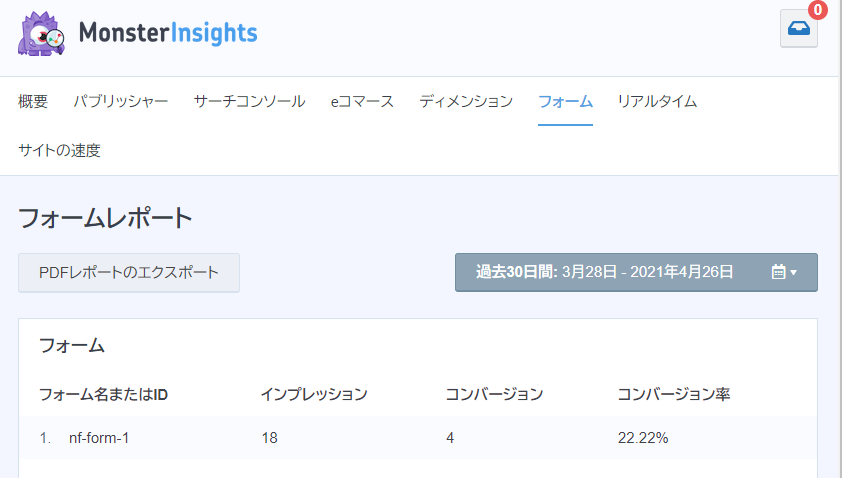Open the サイトの速度 tab

(59, 150)
